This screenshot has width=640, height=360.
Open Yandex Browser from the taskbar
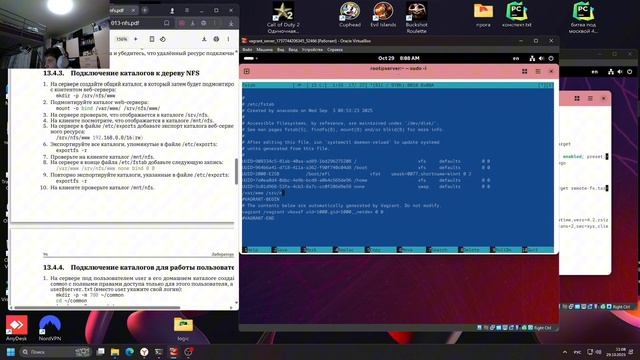144,352
